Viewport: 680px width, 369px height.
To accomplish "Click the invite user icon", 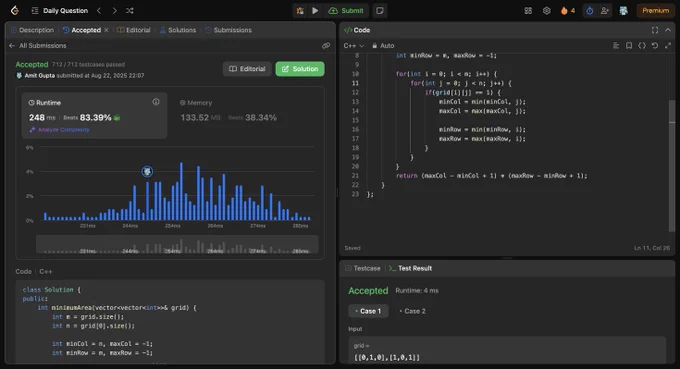I will pyautogui.click(x=605, y=10).
